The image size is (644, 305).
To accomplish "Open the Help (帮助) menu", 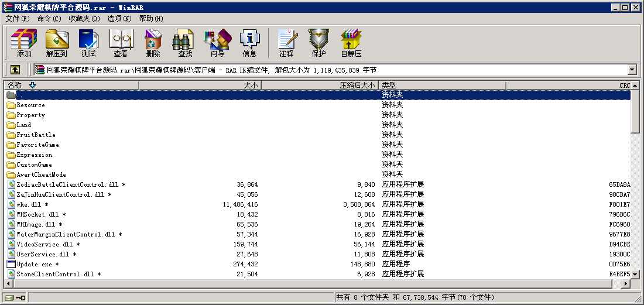I will (150, 19).
